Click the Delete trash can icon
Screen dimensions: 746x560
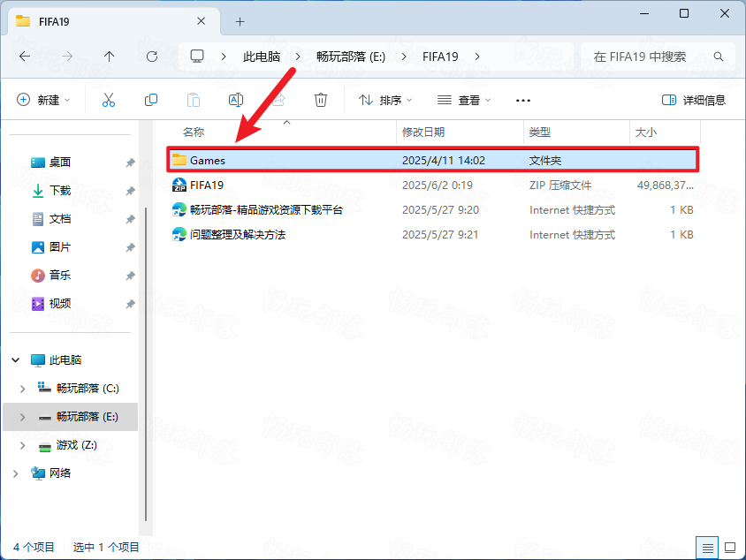tap(321, 100)
